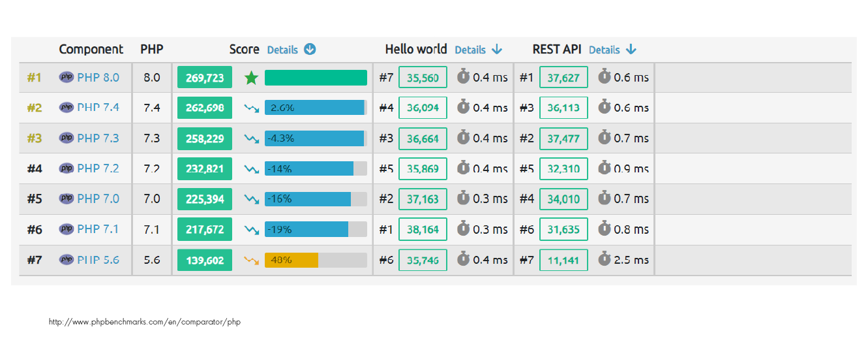Click the 232,821 score badge
This screenshot has width=868, height=348.
click(205, 168)
